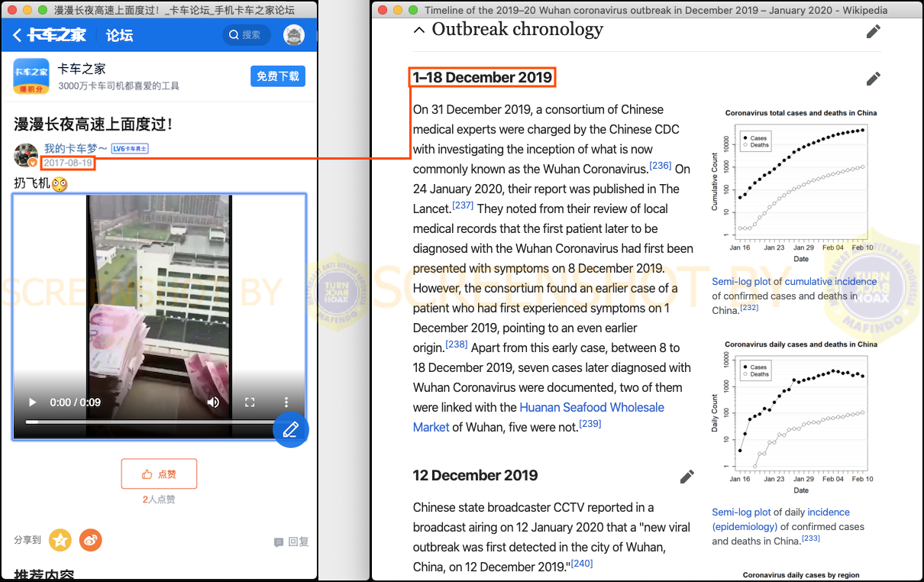The image size is (924, 582).
Task: Share the post via the yellow star icon
Action: pos(60,541)
